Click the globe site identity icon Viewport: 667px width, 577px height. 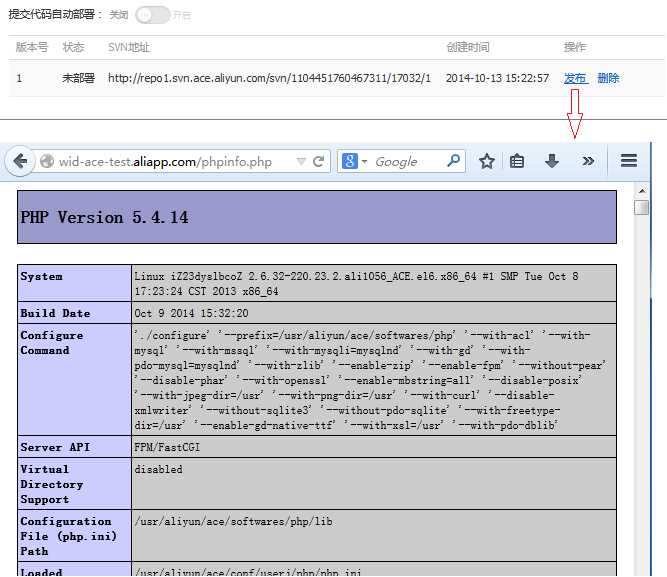click(x=47, y=161)
